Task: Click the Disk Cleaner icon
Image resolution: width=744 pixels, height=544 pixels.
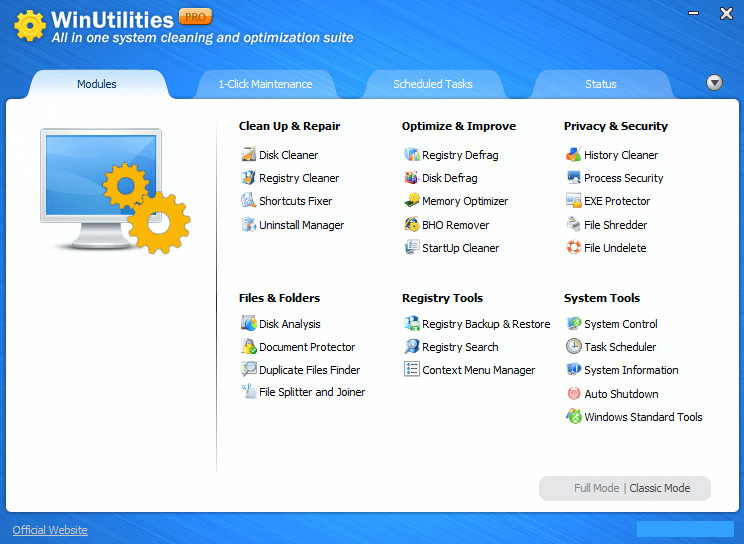Action: [249, 154]
